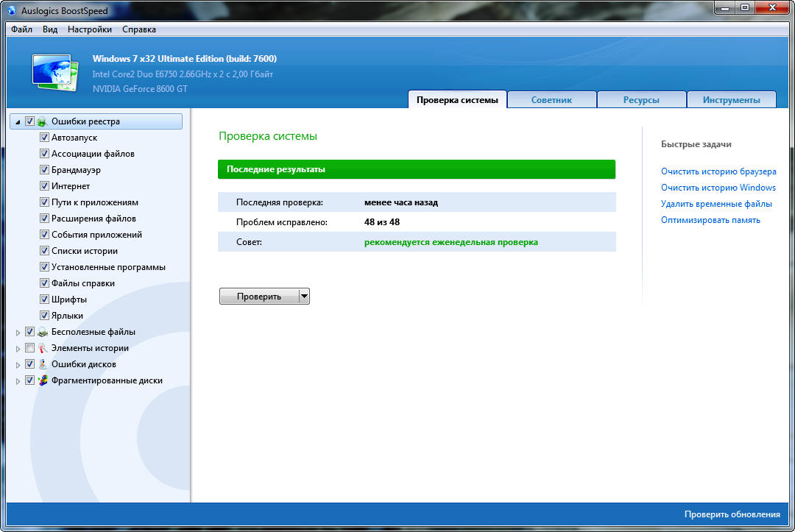Expand the Бесполезные файлы tree node

[18, 333]
